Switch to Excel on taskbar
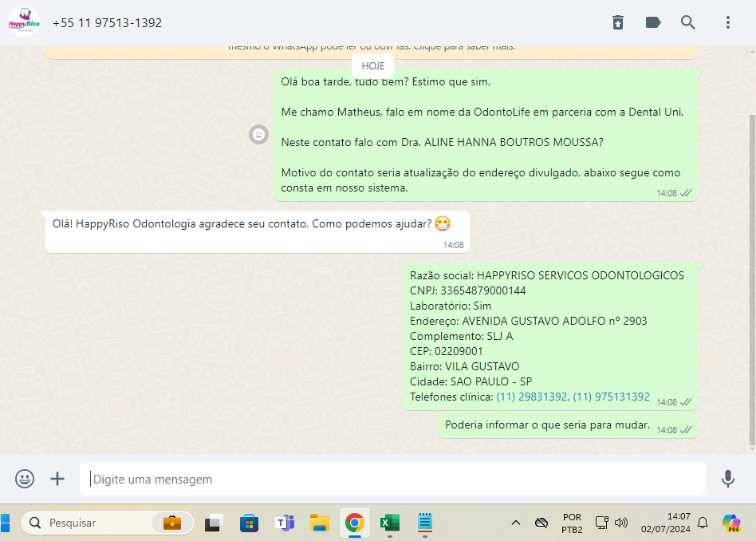Viewport: 756px width, 541px height. pyautogui.click(x=390, y=523)
